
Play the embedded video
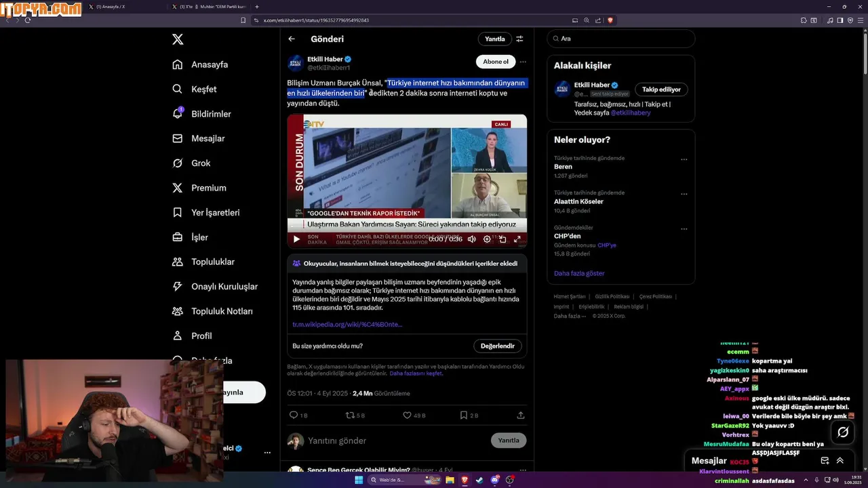(296, 239)
